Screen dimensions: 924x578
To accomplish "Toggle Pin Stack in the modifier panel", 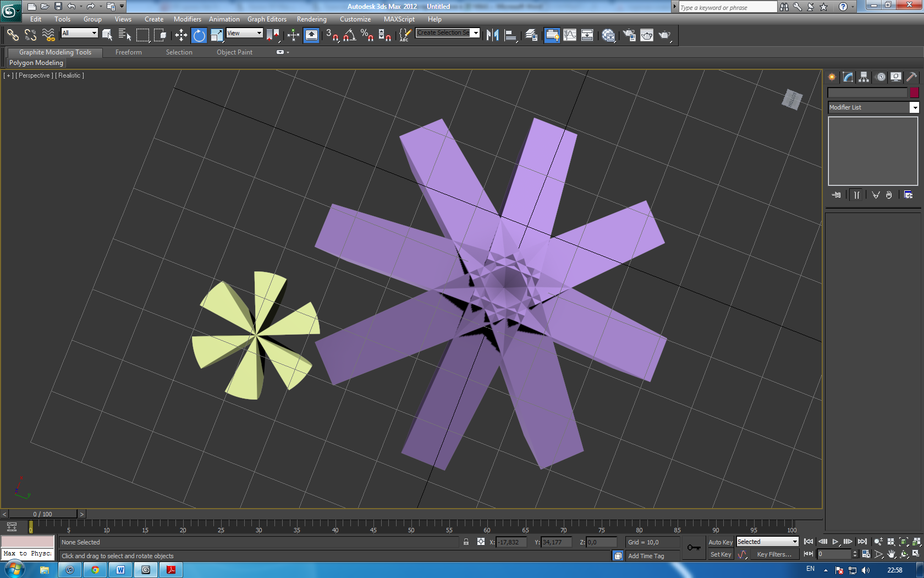I will point(836,195).
